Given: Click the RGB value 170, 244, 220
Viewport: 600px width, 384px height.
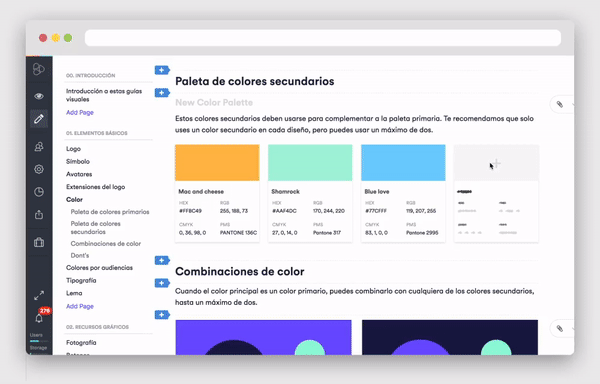Looking at the screenshot, I should click(329, 211).
